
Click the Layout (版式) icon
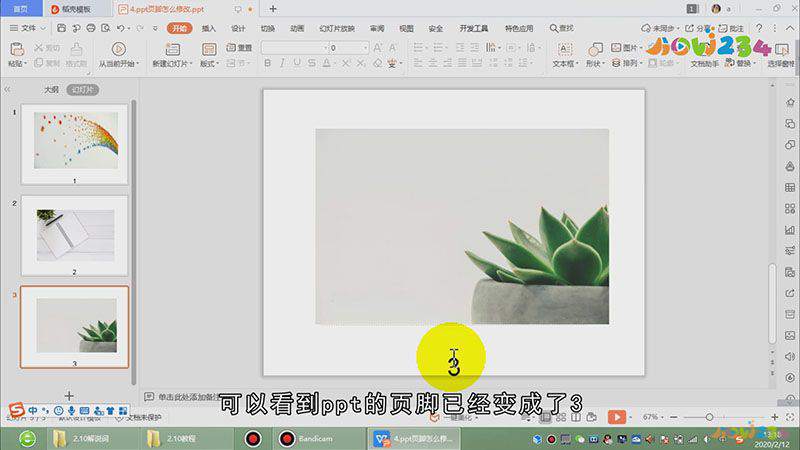pyautogui.click(x=209, y=49)
